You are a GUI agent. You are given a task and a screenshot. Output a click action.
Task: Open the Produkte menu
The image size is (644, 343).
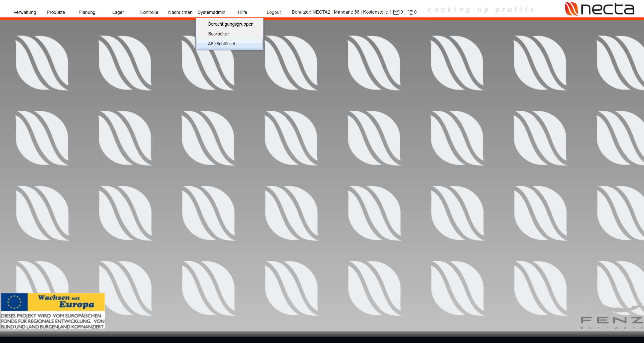[56, 12]
